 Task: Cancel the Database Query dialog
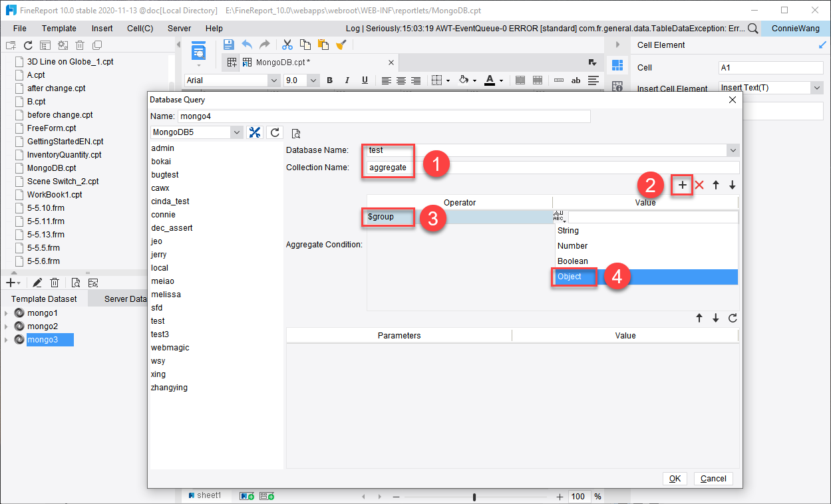[713, 478]
